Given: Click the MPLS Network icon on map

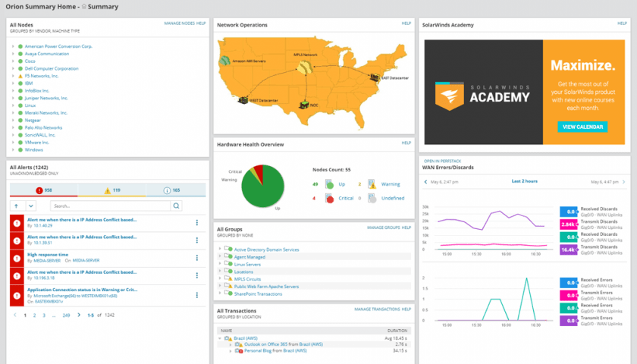Looking at the screenshot, I should [x=304, y=67].
